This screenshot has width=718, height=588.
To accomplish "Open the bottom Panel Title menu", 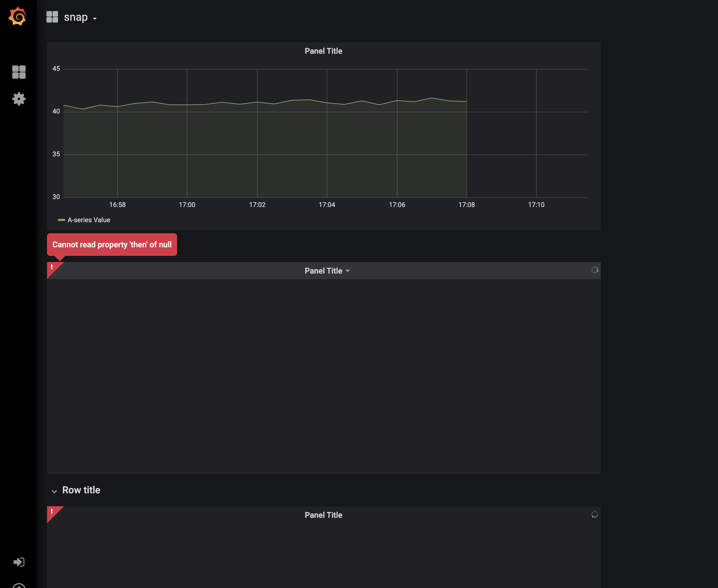I will (x=324, y=515).
